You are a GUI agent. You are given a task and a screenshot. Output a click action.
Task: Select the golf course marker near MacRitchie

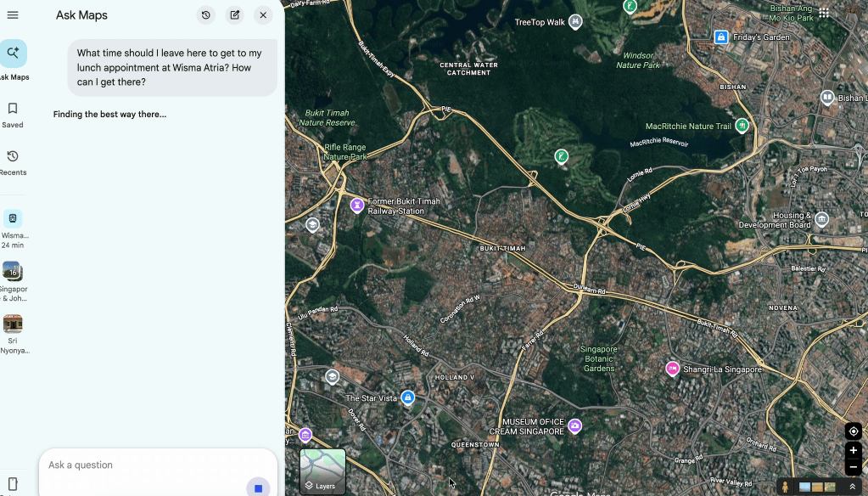click(562, 156)
